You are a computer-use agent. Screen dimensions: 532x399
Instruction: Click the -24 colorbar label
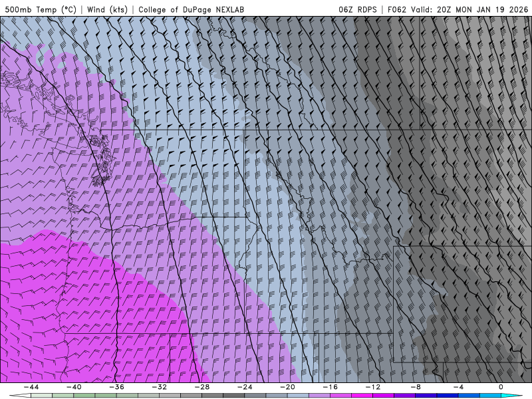[245, 387]
